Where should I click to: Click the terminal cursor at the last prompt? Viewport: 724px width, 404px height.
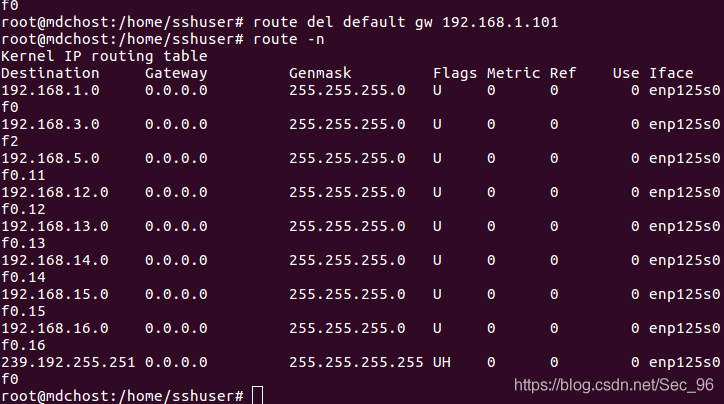tap(258, 396)
